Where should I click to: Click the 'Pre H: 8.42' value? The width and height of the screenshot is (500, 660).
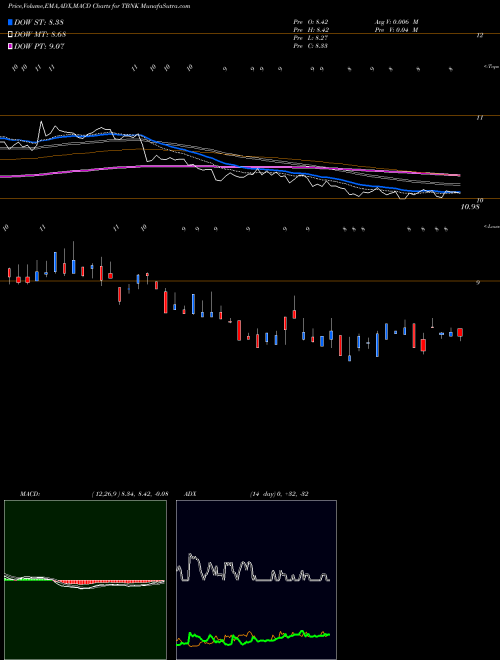pyautogui.click(x=311, y=30)
